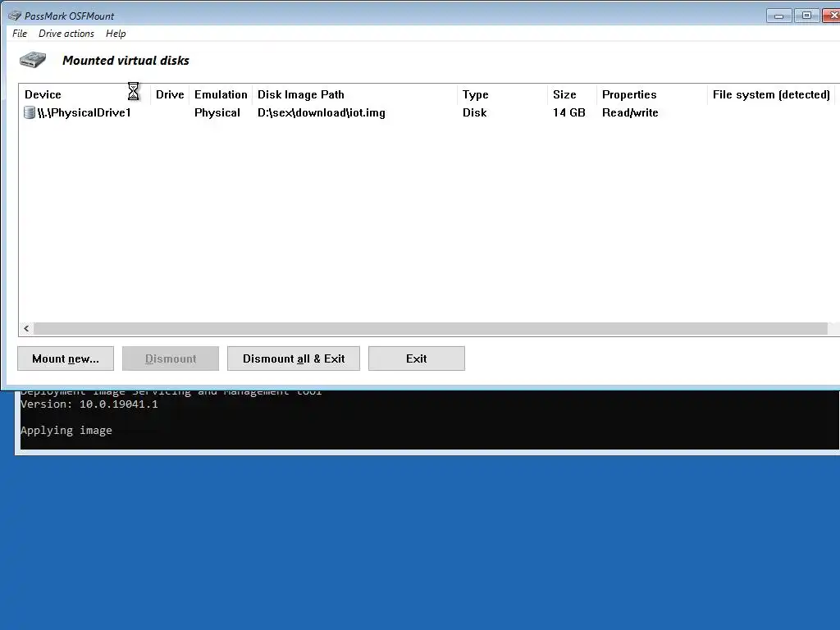Image resolution: width=840 pixels, height=630 pixels.
Task: Select the PhysicalDrive1 disk icon
Action: point(30,112)
